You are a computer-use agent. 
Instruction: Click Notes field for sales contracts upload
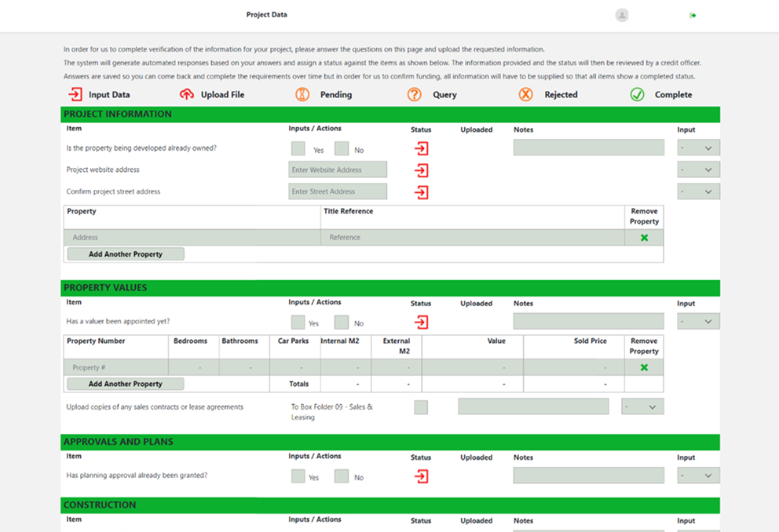pyautogui.click(x=533, y=406)
